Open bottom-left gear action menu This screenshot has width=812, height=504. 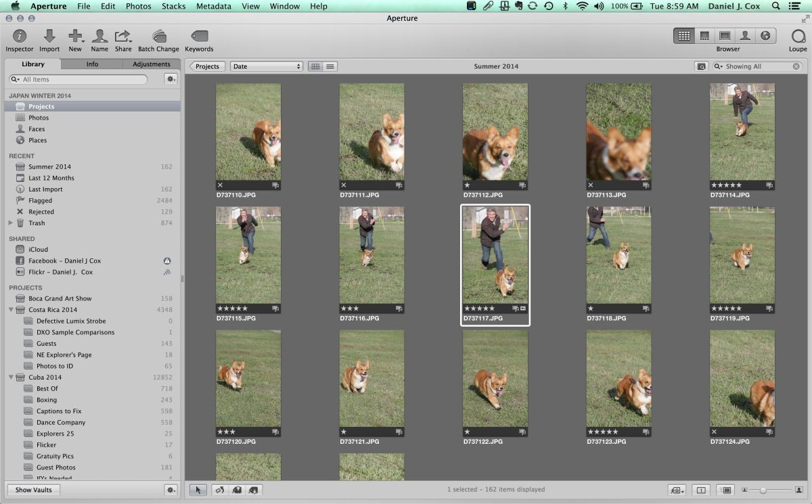(x=171, y=490)
